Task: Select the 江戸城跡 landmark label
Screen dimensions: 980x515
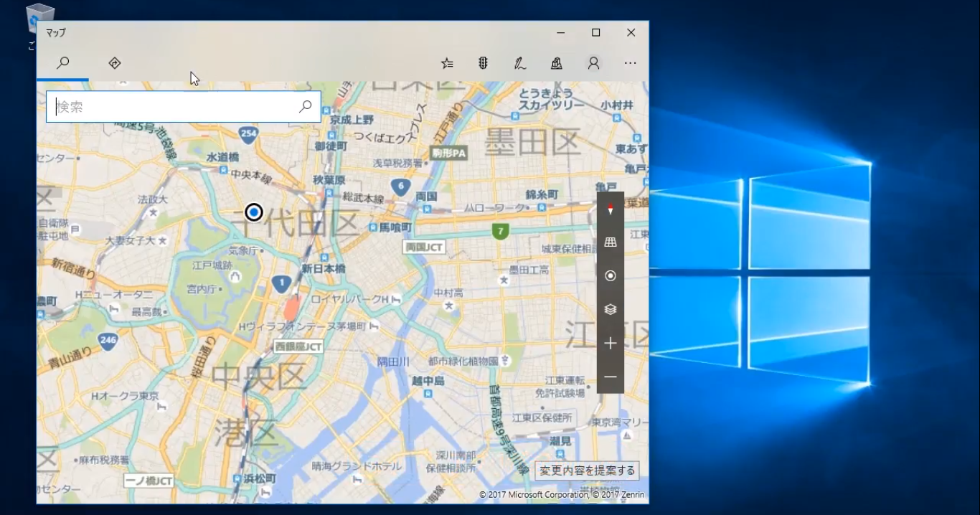Action: click(212, 265)
